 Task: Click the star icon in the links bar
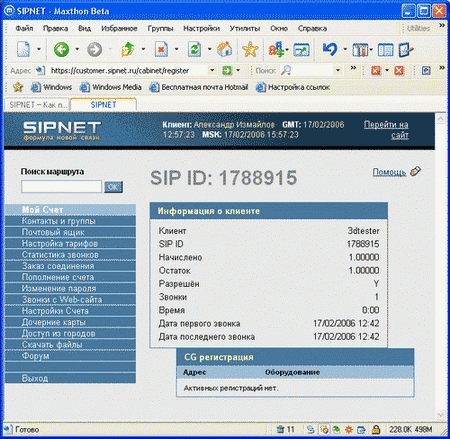[18, 87]
